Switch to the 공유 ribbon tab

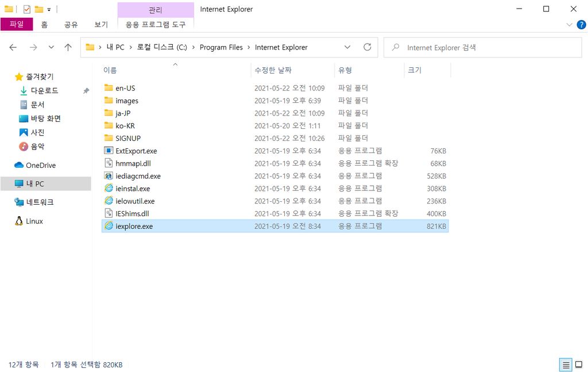click(71, 25)
